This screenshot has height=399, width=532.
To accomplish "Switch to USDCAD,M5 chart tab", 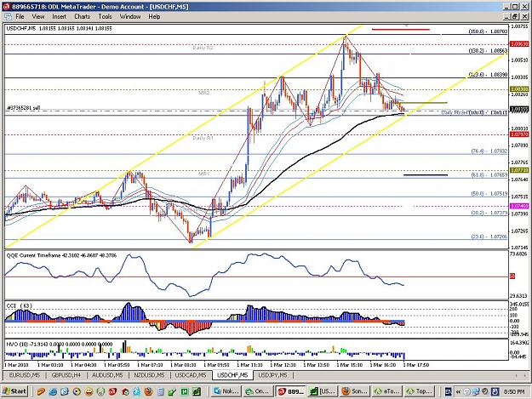I will 191,375.
